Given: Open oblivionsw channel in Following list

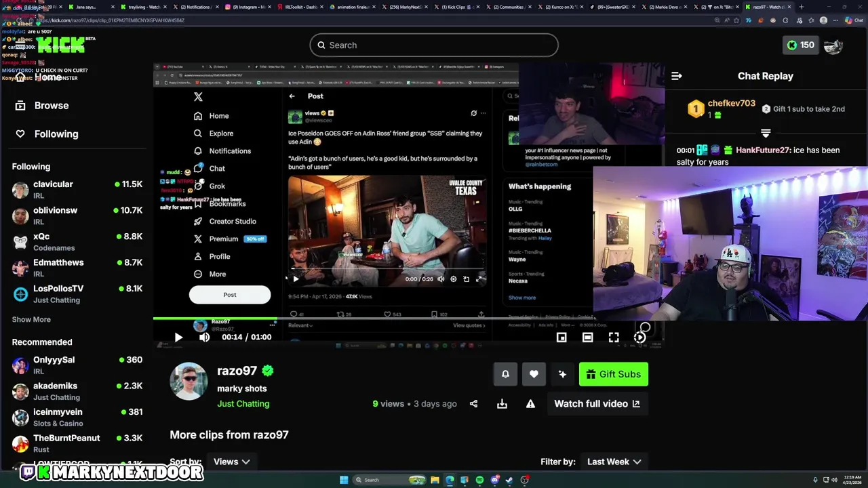Looking at the screenshot, I should tap(77, 216).
